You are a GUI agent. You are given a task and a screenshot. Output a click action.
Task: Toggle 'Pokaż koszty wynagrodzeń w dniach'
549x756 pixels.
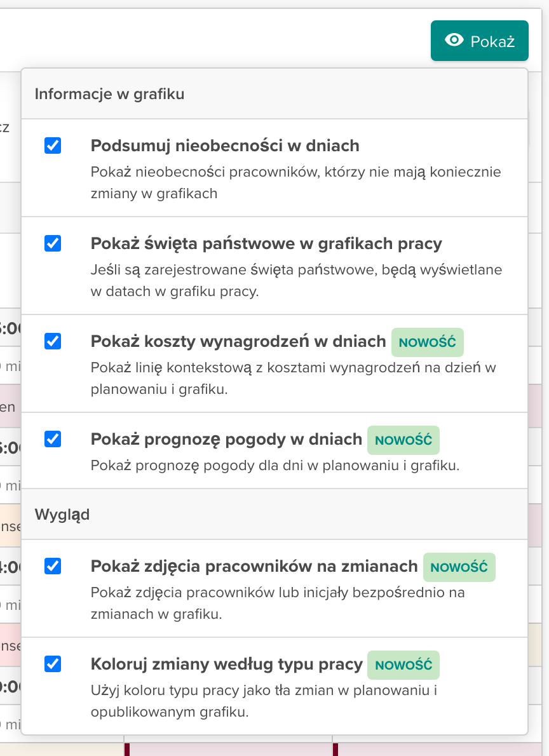pyautogui.click(x=52, y=342)
